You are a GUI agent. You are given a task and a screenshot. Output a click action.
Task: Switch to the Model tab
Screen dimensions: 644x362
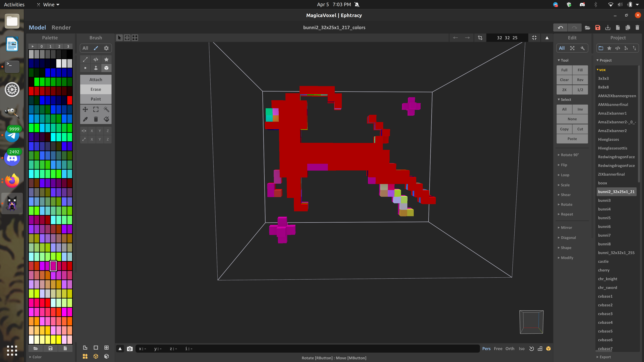pos(37,27)
